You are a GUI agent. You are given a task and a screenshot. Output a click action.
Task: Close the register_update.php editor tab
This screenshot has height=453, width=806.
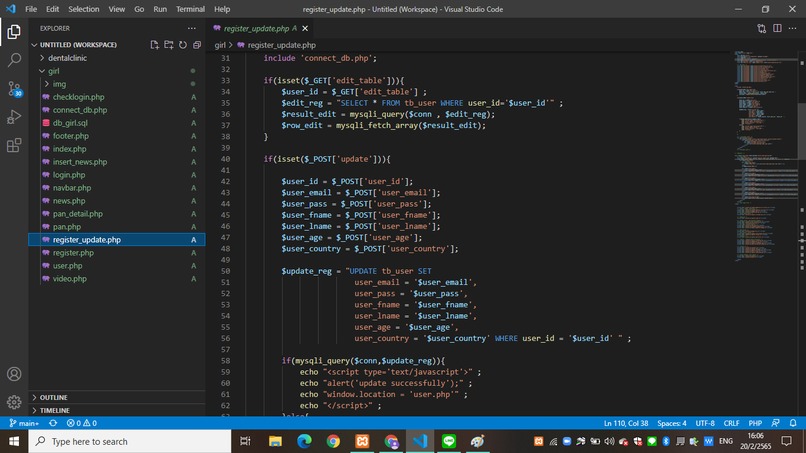coord(305,28)
